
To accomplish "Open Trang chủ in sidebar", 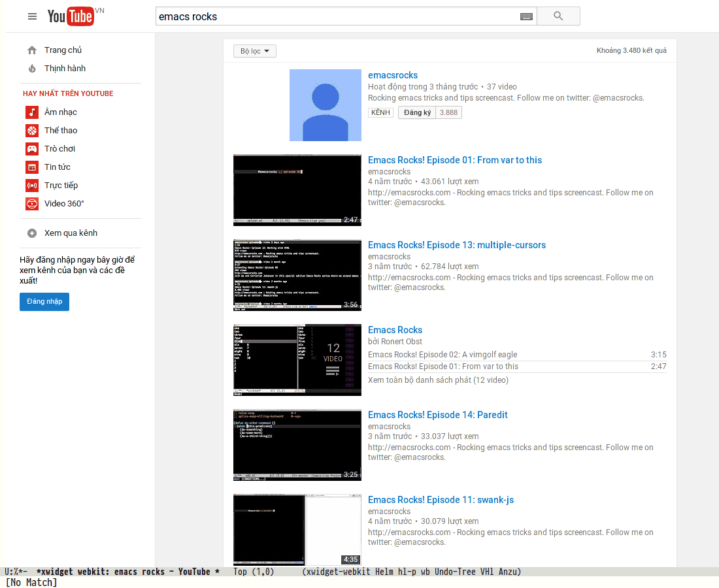I will tap(63, 50).
